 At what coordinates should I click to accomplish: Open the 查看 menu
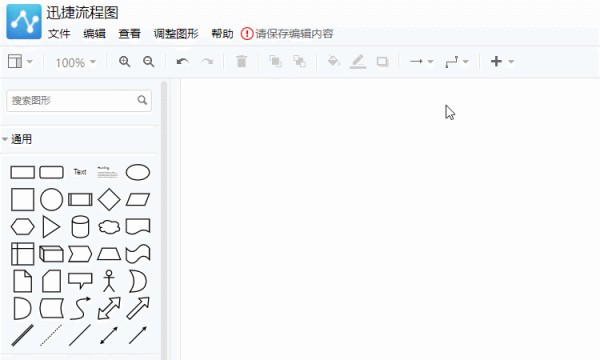tap(129, 34)
